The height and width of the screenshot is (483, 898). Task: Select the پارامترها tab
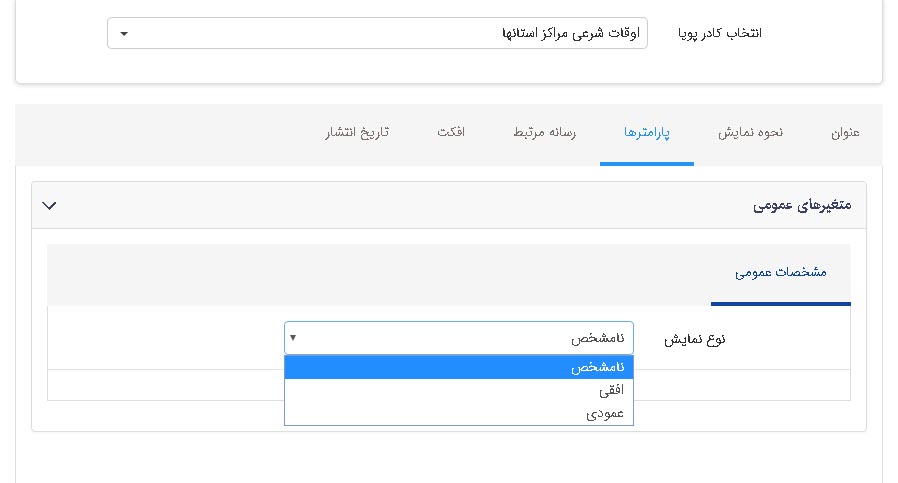click(x=647, y=133)
